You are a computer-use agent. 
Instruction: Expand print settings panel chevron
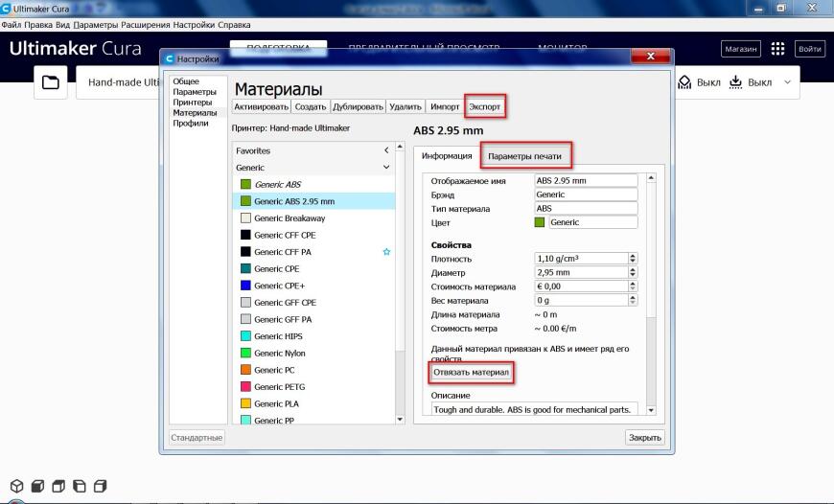788,82
